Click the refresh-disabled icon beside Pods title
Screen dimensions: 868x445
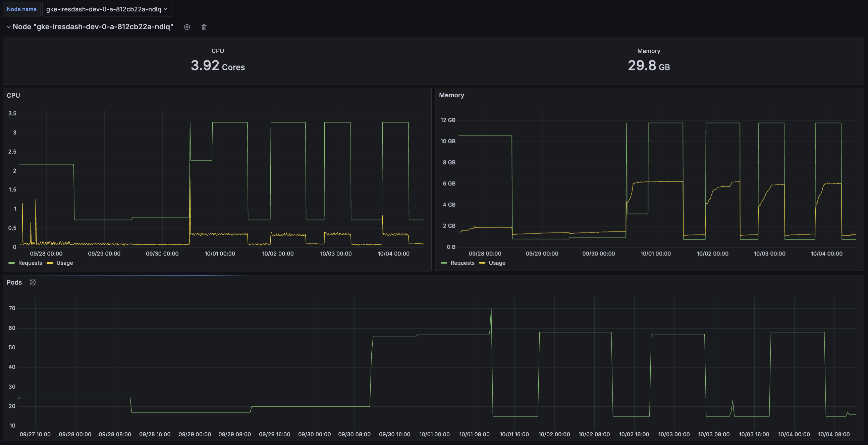coord(33,283)
